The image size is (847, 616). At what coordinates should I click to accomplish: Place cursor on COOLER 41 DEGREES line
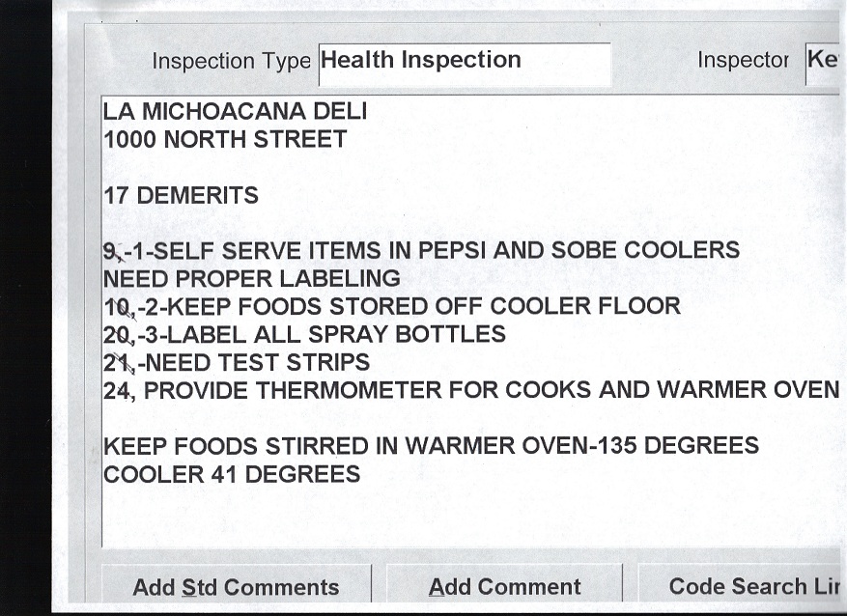[x=232, y=475]
